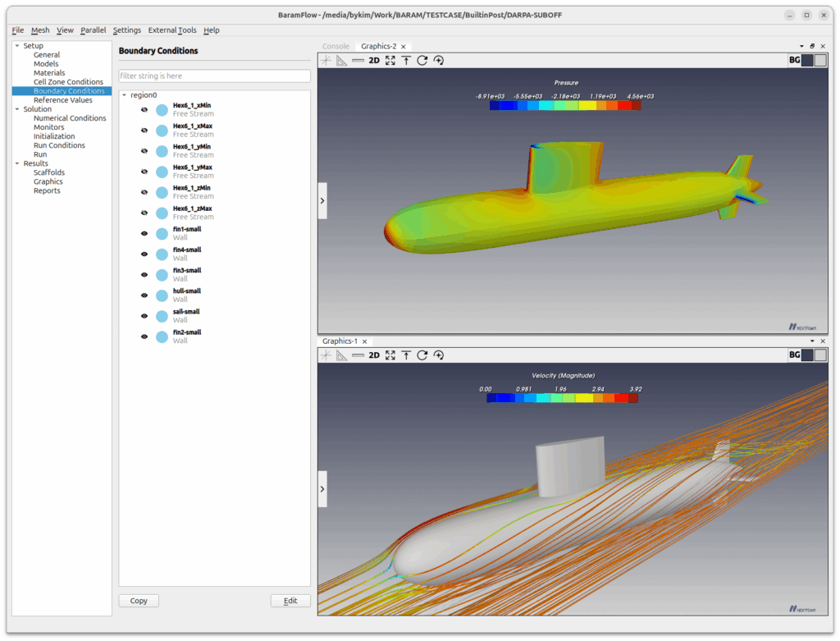Click the blue circle icon for Hex6_1_zMax
Screen dimensions: 840x641
(162, 213)
